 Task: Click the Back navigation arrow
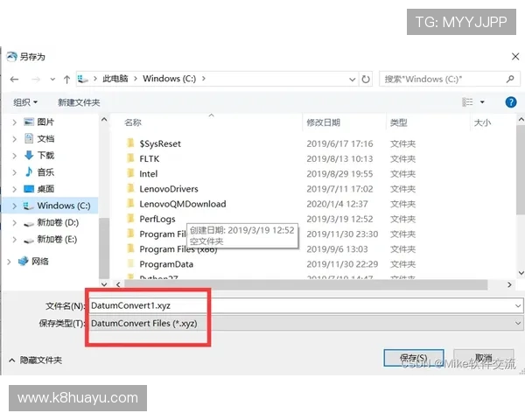15,79
